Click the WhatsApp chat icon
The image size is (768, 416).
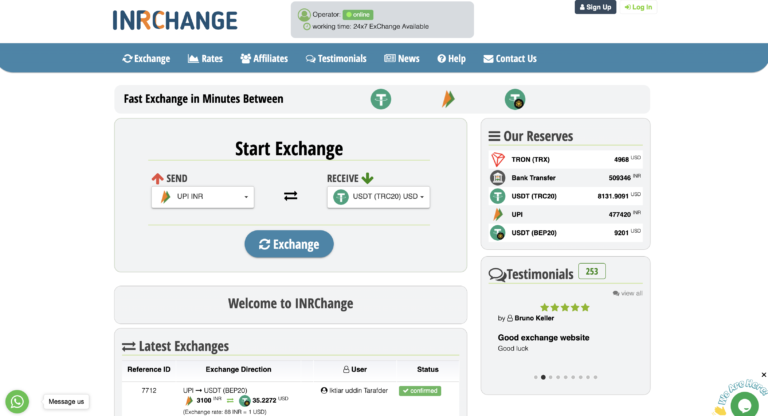click(x=17, y=401)
